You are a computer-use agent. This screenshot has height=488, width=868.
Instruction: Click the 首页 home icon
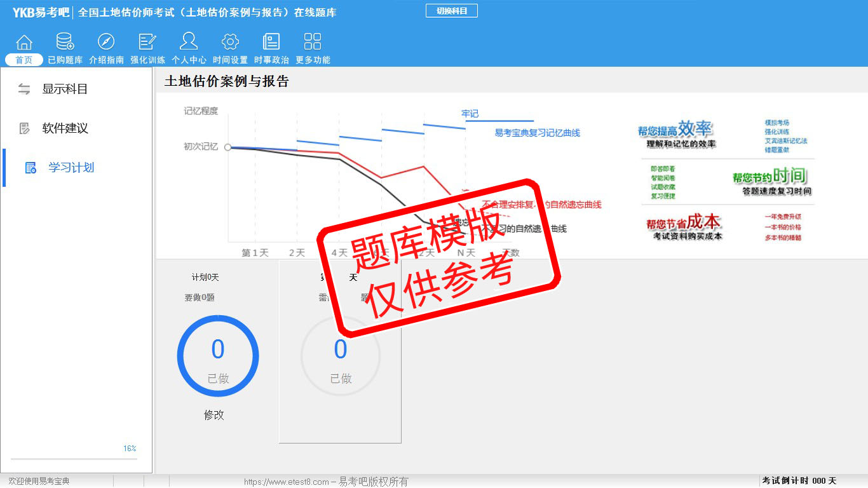point(24,43)
